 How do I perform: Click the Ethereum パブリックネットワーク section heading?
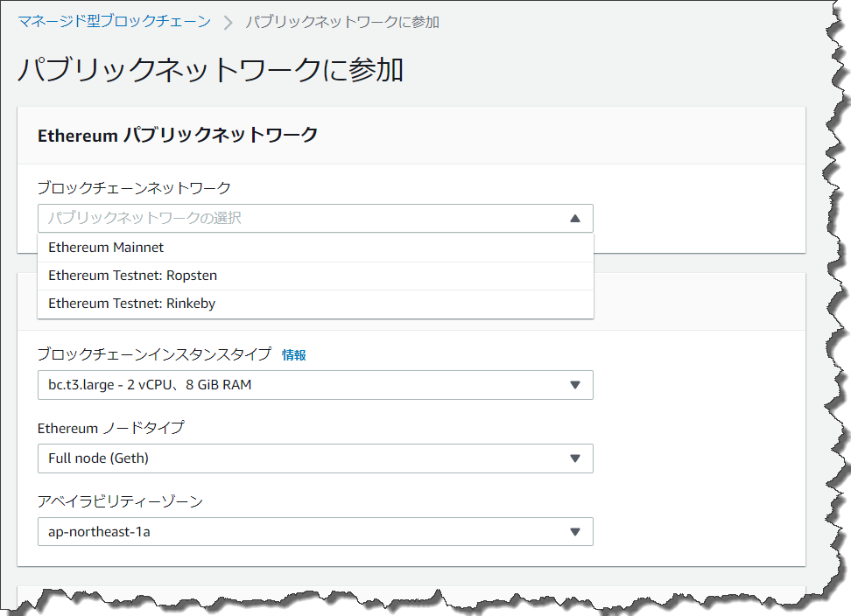[x=178, y=135]
